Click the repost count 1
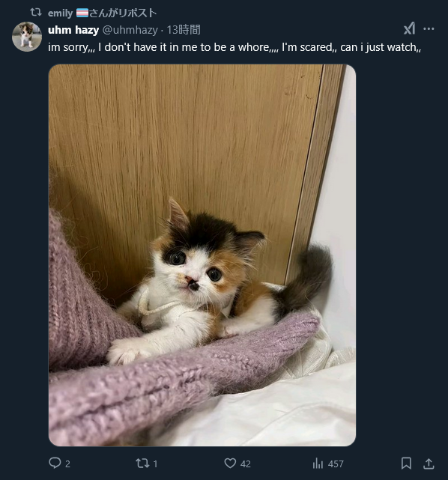Screen dimensions: 448x480 click(155, 464)
